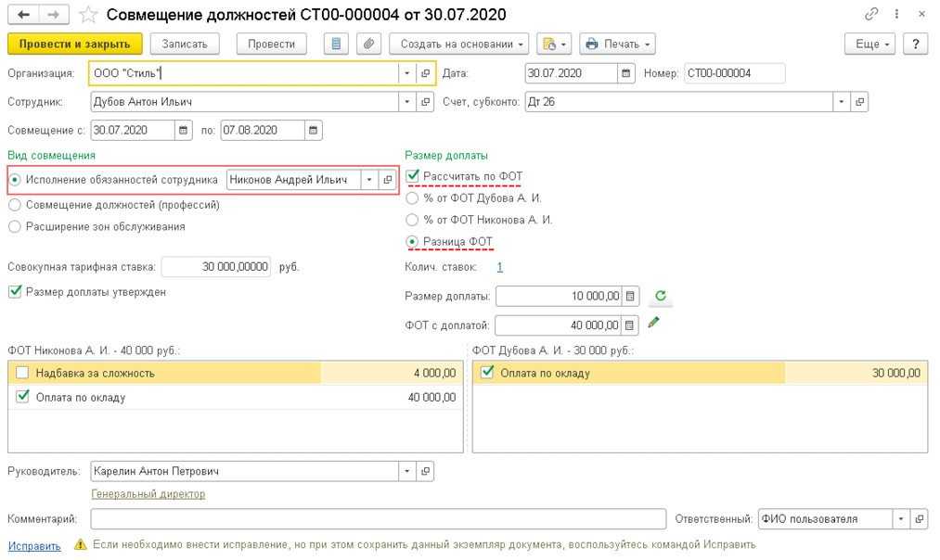Image resolution: width=940 pixels, height=560 pixels.
Task: Open the Еще menu
Action: pyautogui.click(x=872, y=44)
